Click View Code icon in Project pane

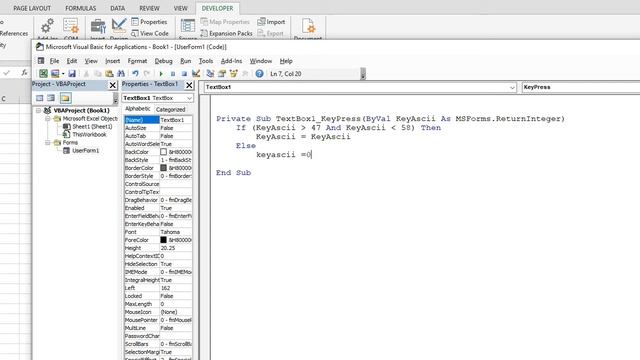coord(40,98)
